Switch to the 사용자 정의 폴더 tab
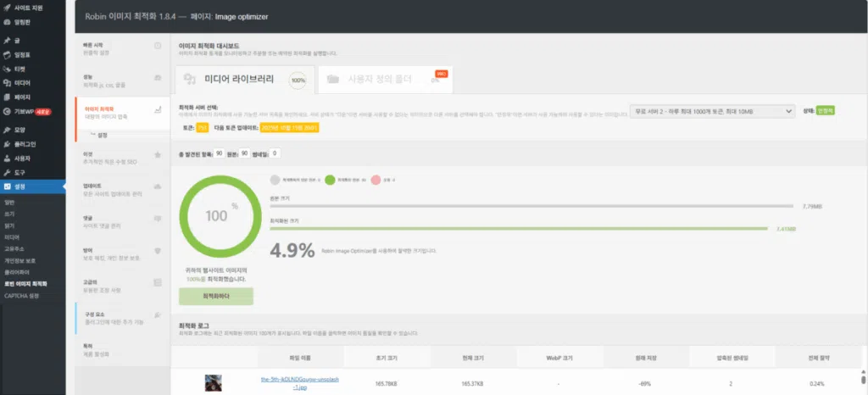This screenshot has height=395, width=868. tap(380, 80)
